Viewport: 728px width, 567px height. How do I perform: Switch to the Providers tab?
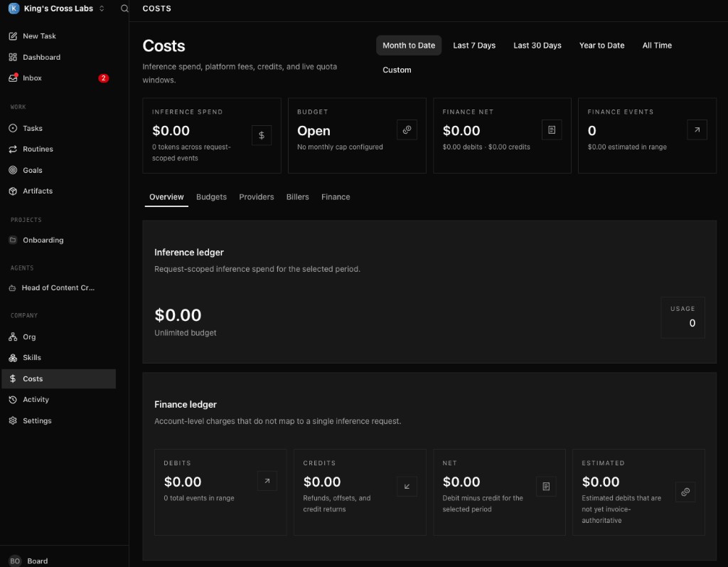(x=256, y=197)
